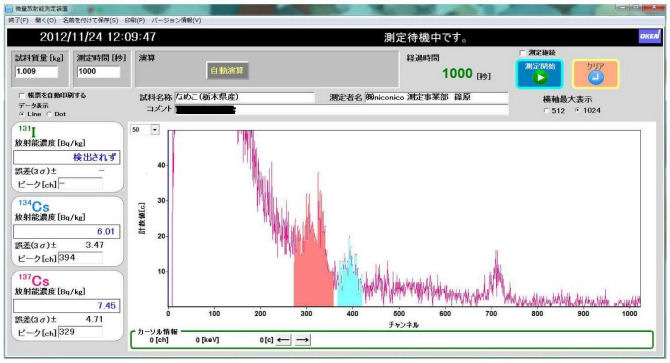Click the elapsed time value 1000
This screenshot has width=670, height=363.
click(x=457, y=73)
